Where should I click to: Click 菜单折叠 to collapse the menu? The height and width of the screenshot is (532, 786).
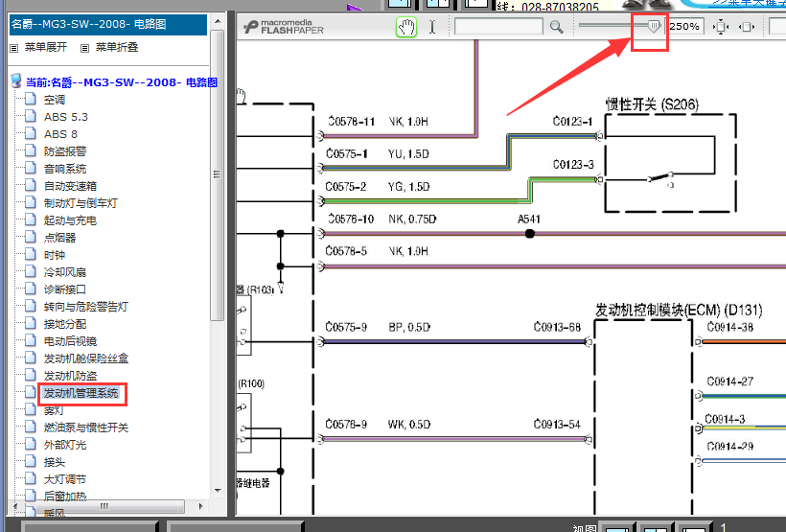click(117, 47)
